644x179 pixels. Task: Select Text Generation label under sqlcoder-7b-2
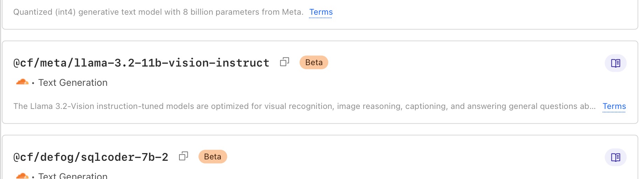point(73,176)
